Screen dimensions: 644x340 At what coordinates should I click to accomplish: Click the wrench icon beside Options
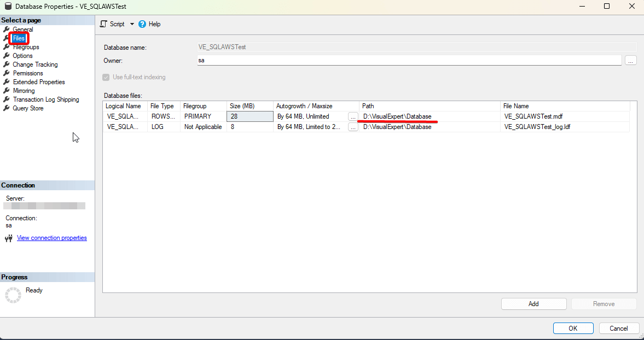click(6, 56)
